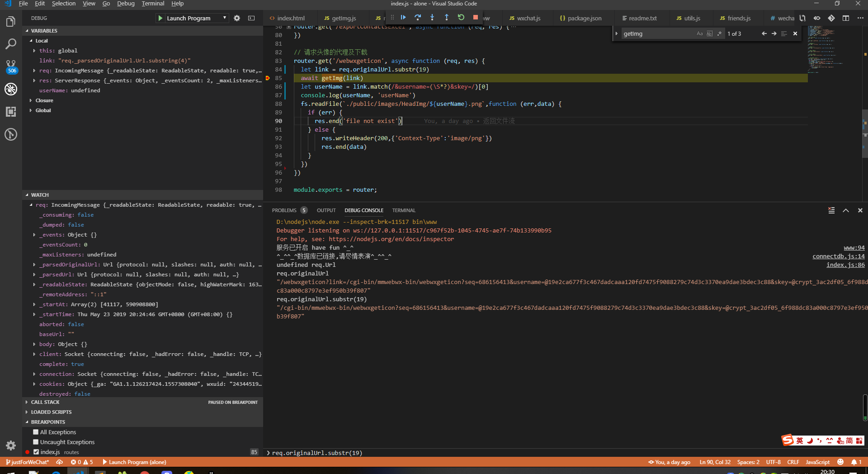Open the Explorer view in activity bar
This screenshot has width=868, height=474.
coord(11,21)
